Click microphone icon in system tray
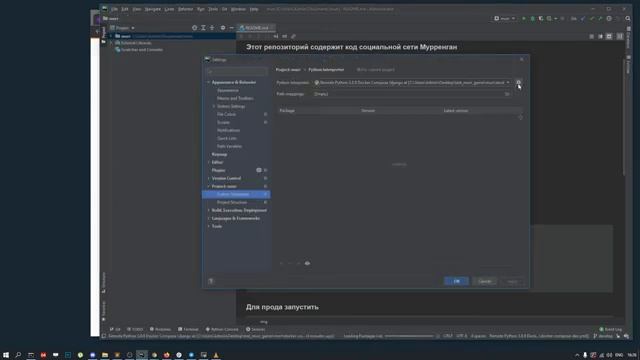 point(585,355)
